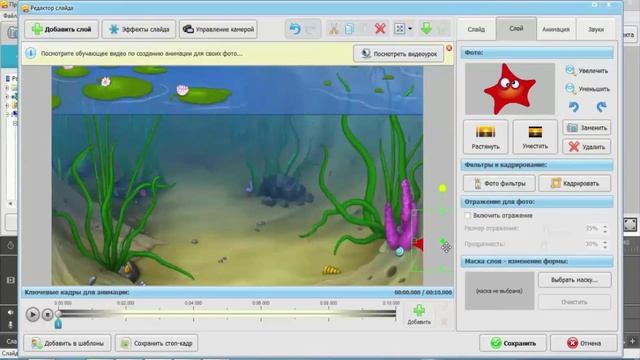
Task: Click Заменить to replace the photo
Action: (x=587, y=128)
